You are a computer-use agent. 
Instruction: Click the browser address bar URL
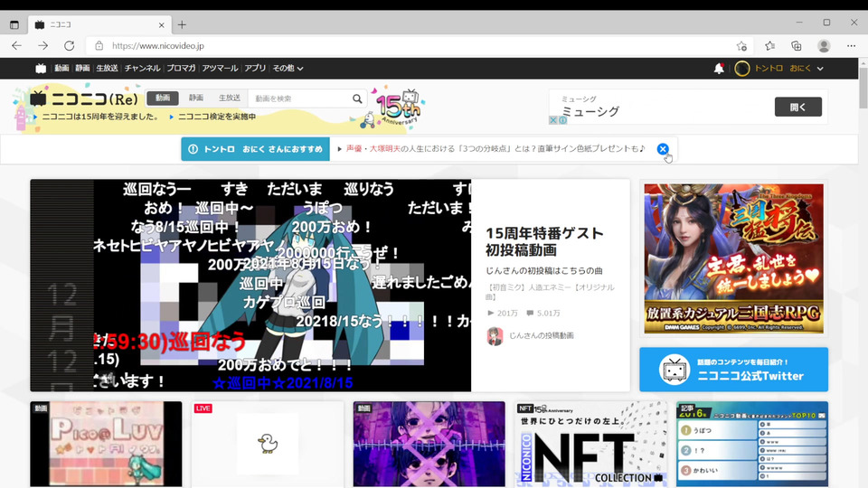(x=157, y=46)
